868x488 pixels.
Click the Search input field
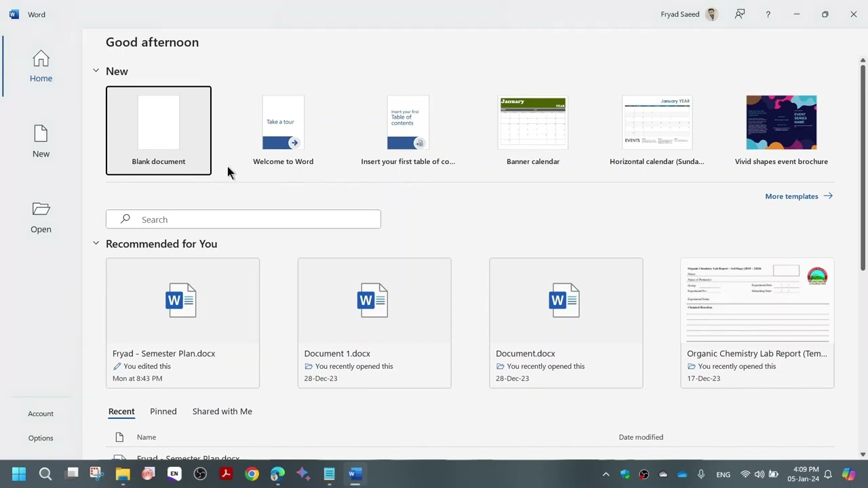pos(243,219)
